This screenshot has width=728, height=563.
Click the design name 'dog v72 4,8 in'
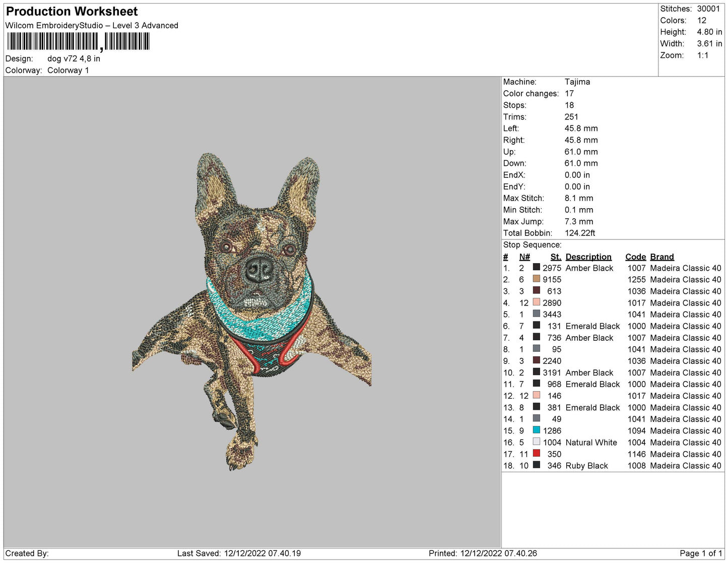(x=74, y=58)
